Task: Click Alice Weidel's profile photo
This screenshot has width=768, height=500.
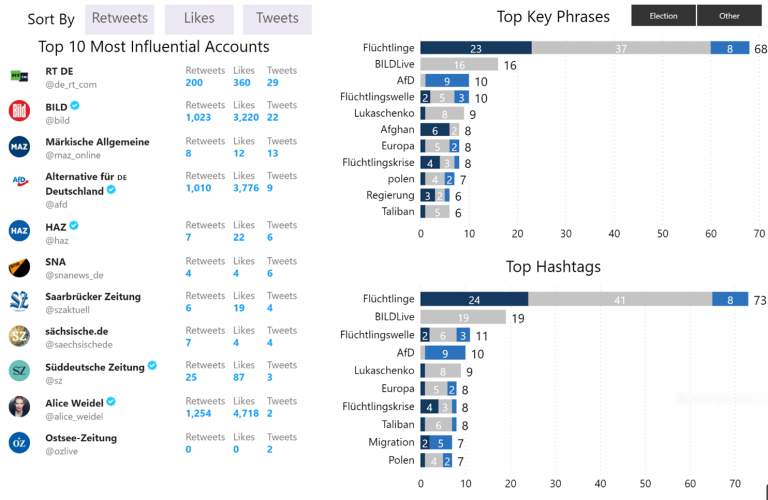Action: point(19,406)
